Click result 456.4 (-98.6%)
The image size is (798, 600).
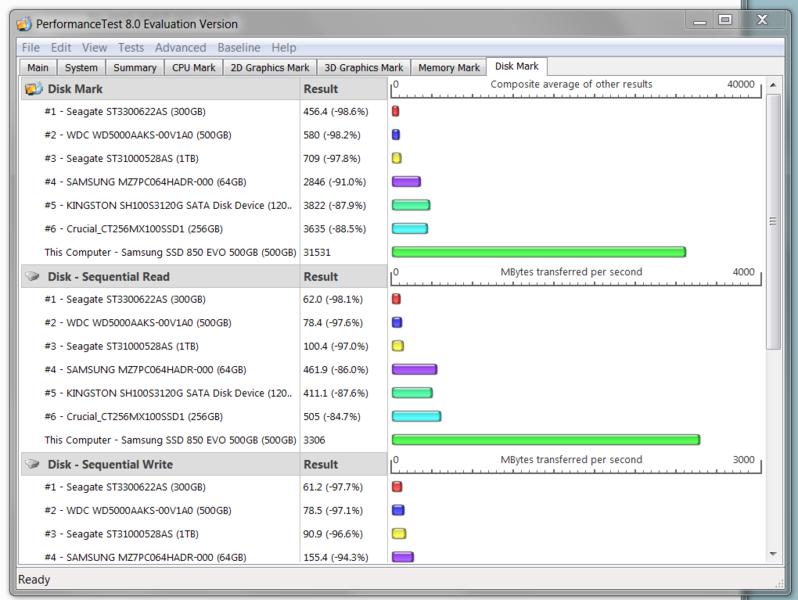pos(336,111)
